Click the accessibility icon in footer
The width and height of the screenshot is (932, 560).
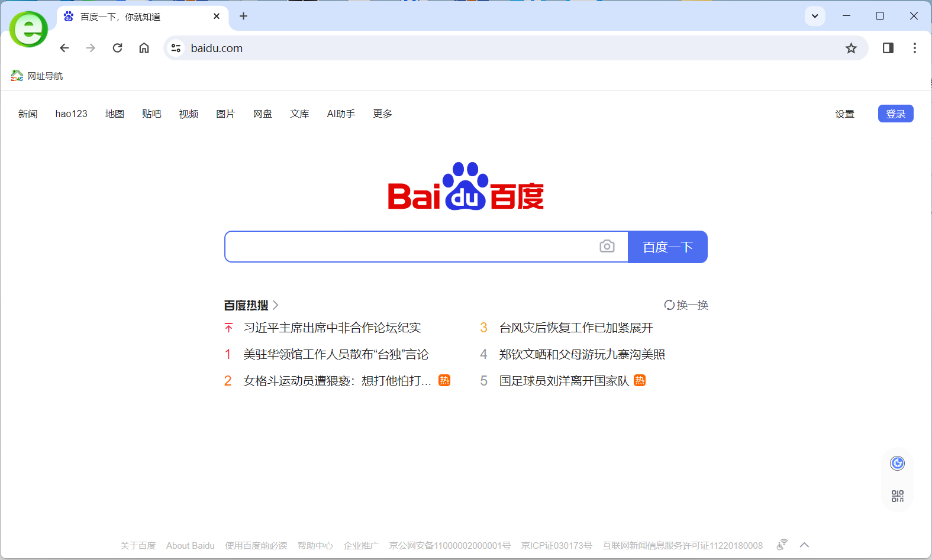click(x=782, y=545)
